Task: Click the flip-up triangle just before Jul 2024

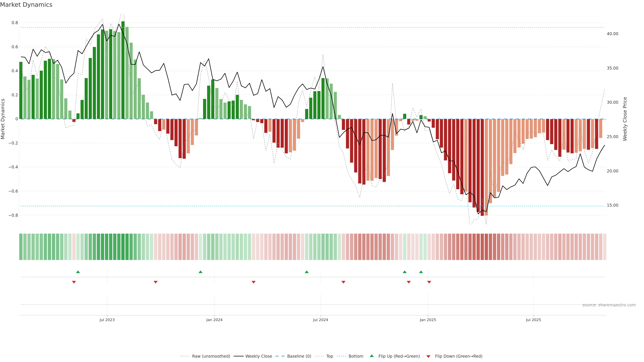Action: tap(307, 272)
